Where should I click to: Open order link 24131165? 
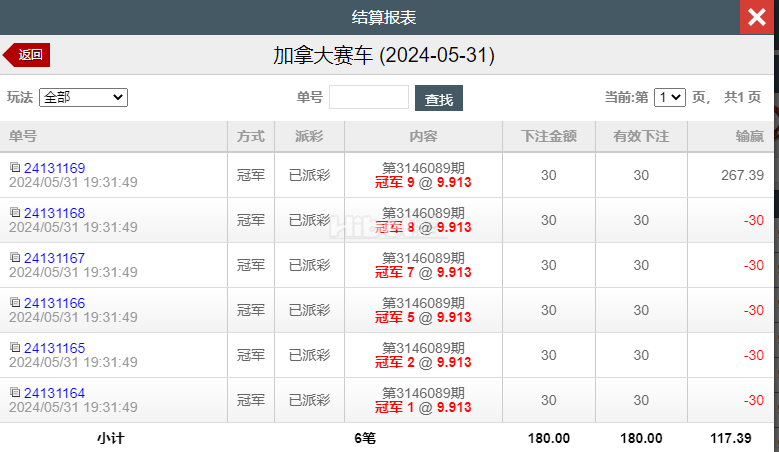click(55, 348)
